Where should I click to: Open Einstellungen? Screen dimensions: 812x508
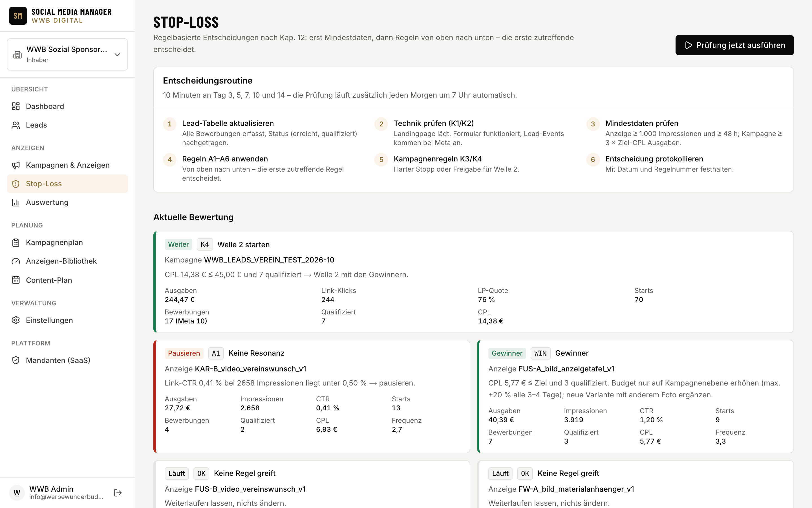(67, 320)
